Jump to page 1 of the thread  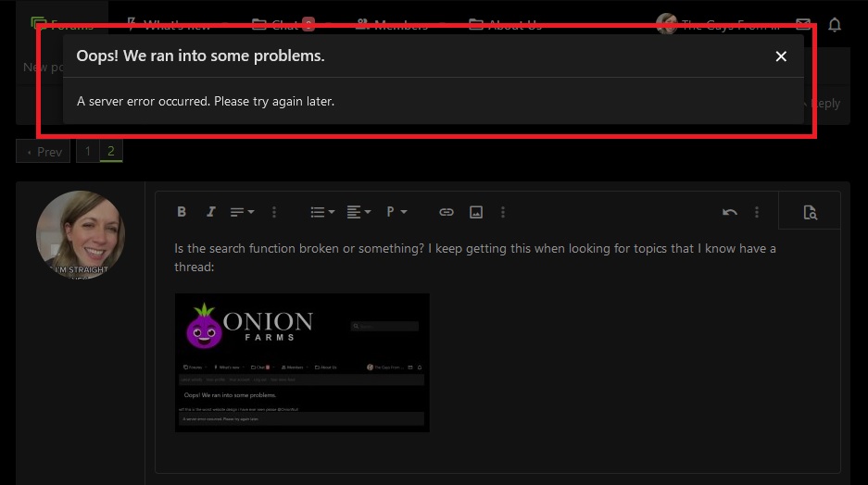click(x=87, y=151)
